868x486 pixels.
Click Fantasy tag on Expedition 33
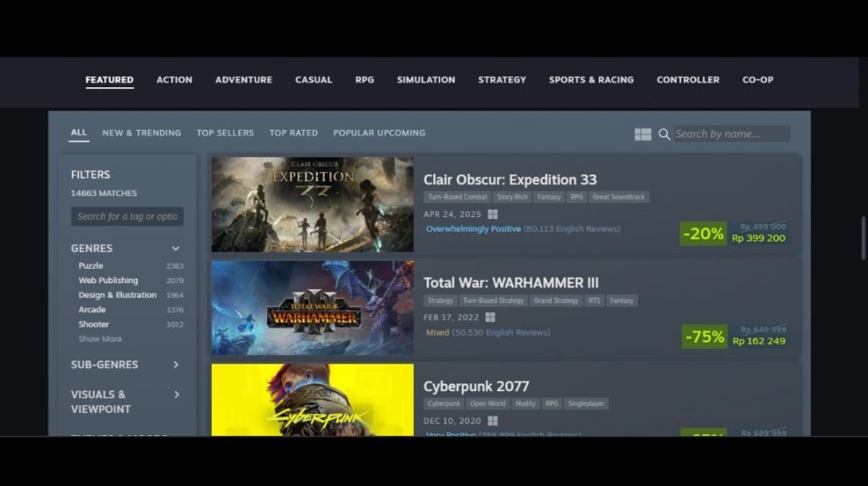tap(548, 197)
